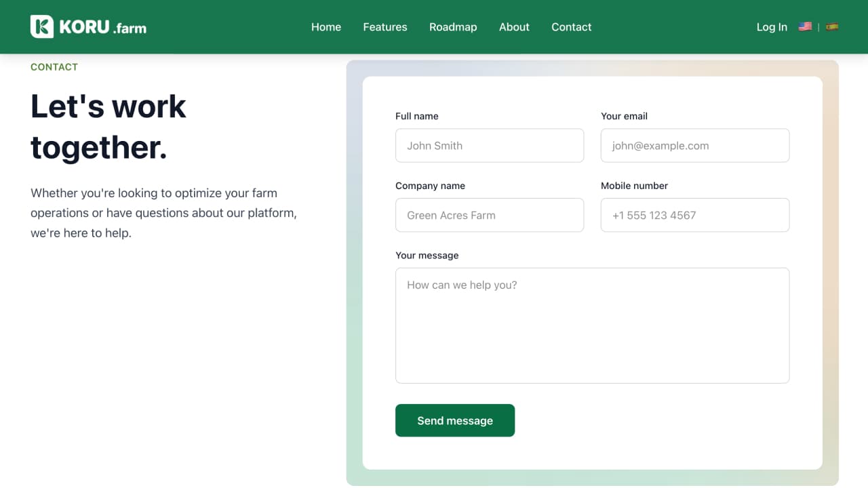
Task: Navigate to the Features page
Action: (x=384, y=26)
